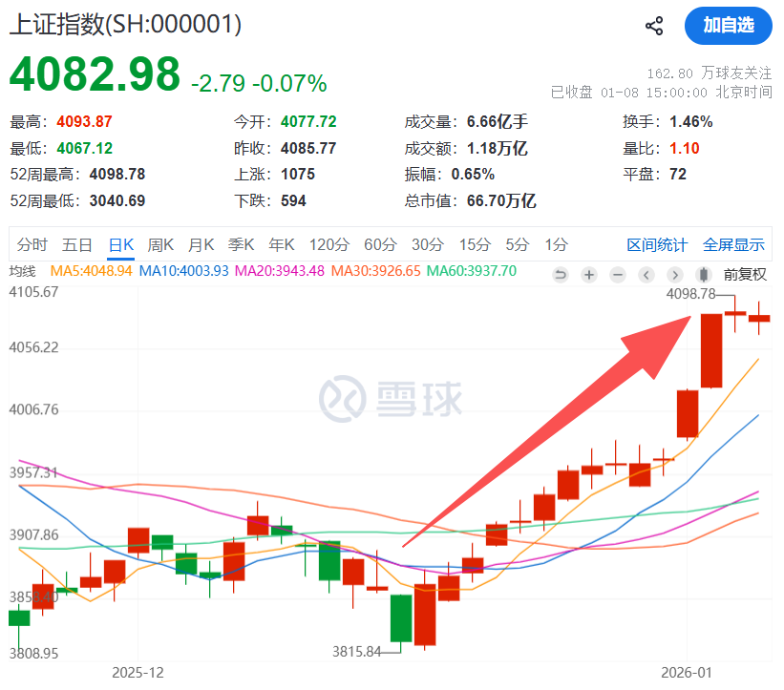Click the 雪球 watermark logo on the chart
The image size is (784, 690).
[391, 397]
